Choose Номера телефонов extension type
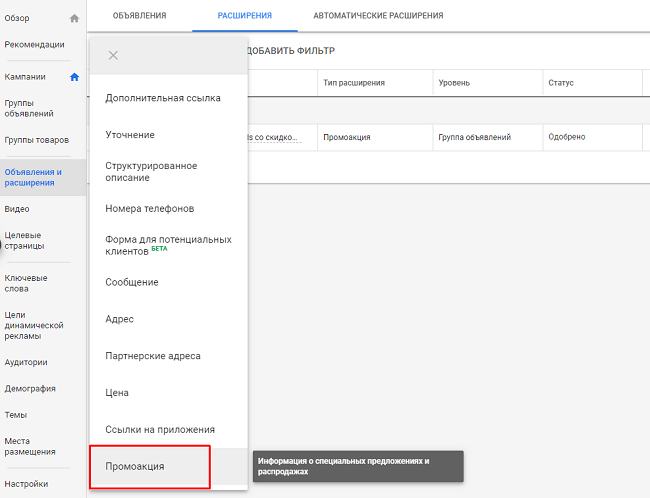The image size is (650, 498). pyautogui.click(x=150, y=209)
